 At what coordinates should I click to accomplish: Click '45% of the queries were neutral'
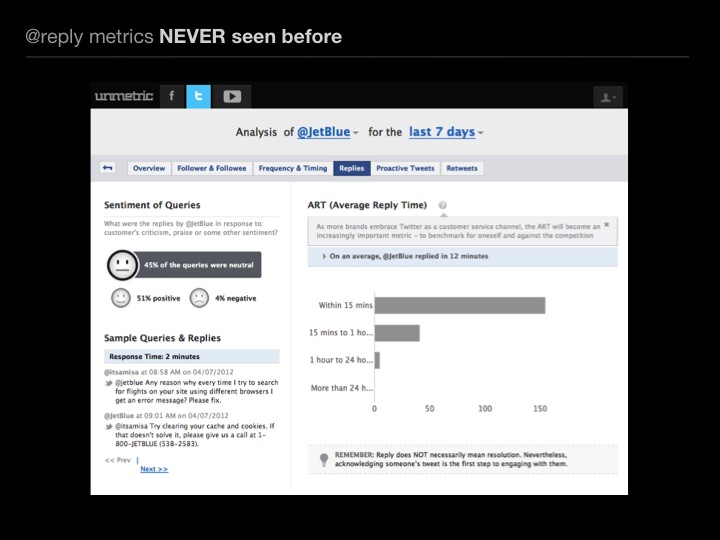pos(198,265)
